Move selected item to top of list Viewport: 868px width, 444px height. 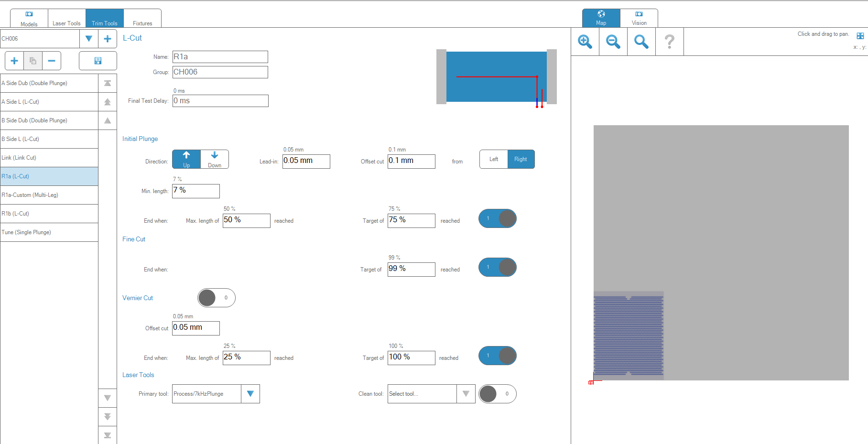tap(108, 83)
